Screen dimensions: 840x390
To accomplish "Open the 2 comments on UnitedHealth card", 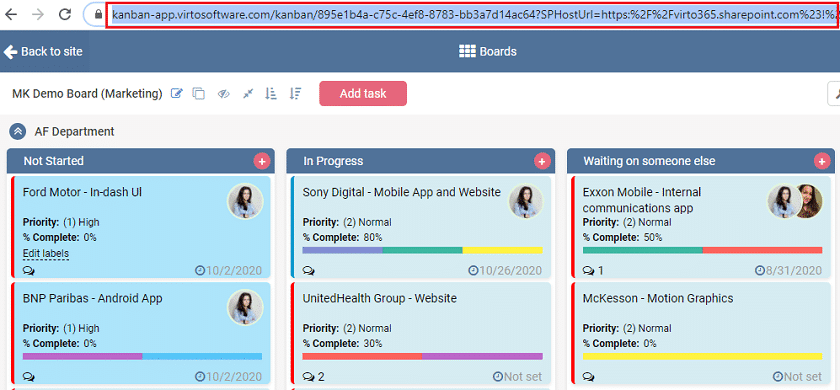I will pos(313,377).
